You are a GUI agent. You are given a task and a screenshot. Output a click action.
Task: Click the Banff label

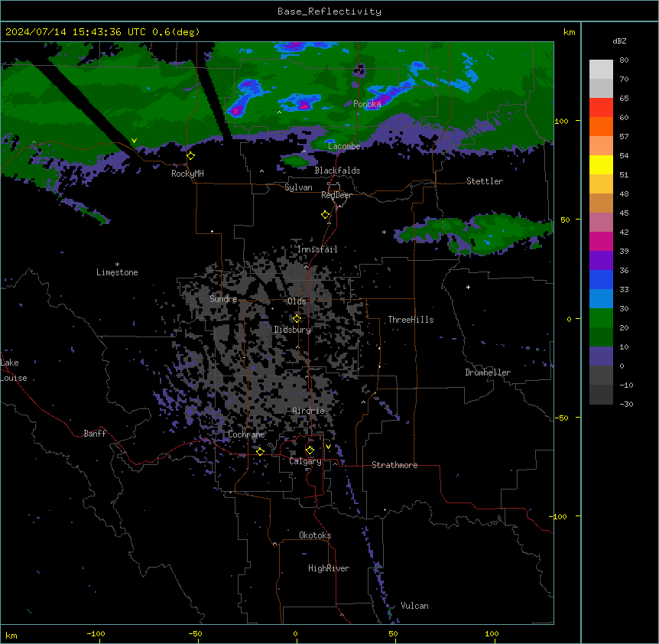pyautogui.click(x=95, y=434)
